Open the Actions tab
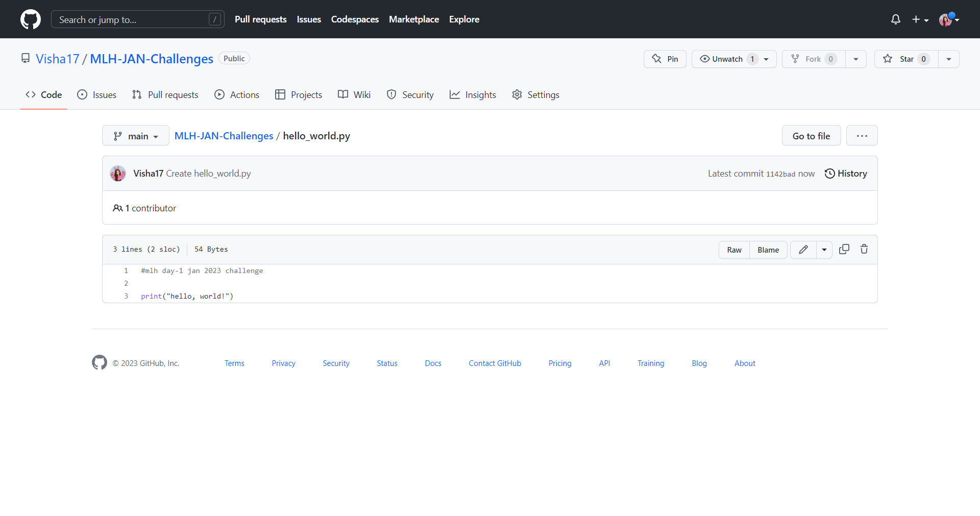The image size is (980, 516). point(237,95)
